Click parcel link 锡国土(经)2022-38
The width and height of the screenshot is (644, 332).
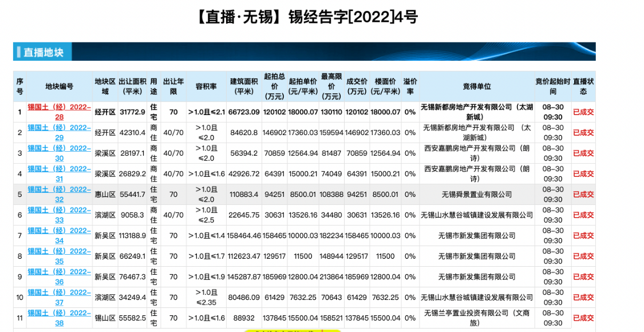tap(59, 318)
